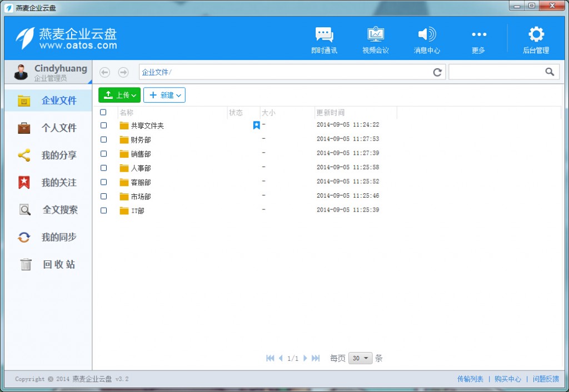The height and width of the screenshot is (392, 569).
Task: Open the 回收站 recycle bin
Action: click(47, 265)
